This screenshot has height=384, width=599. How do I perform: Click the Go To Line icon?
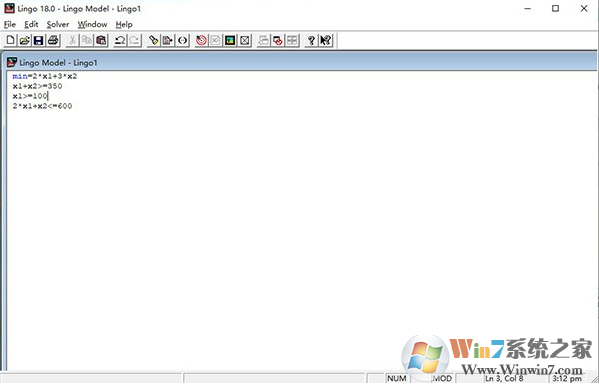tap(168, 40)
